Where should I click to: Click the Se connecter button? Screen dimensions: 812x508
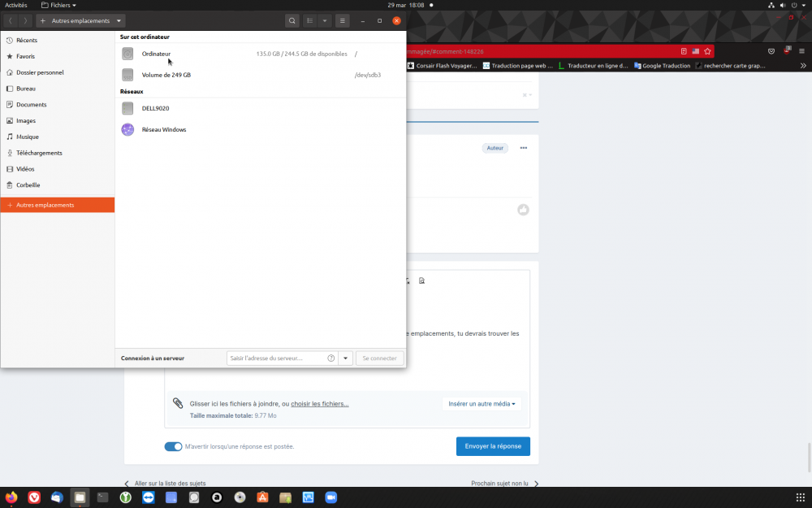pyautogui.click(x=379, y=358)
